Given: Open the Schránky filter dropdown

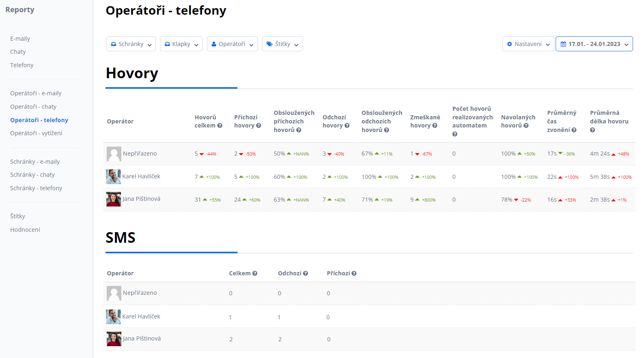Looking at the screenshot, I should pyautogui.click(x=131, y=44).
